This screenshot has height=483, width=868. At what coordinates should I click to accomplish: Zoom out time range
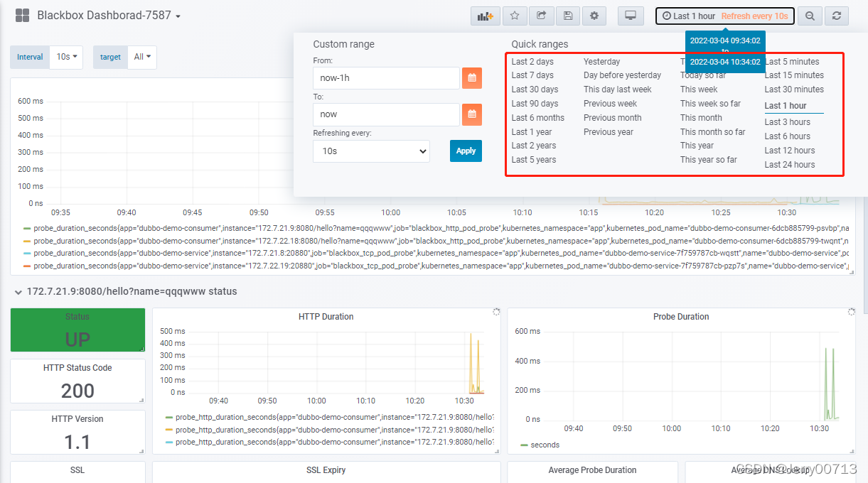pyautogui.click(x=810, y=16)
